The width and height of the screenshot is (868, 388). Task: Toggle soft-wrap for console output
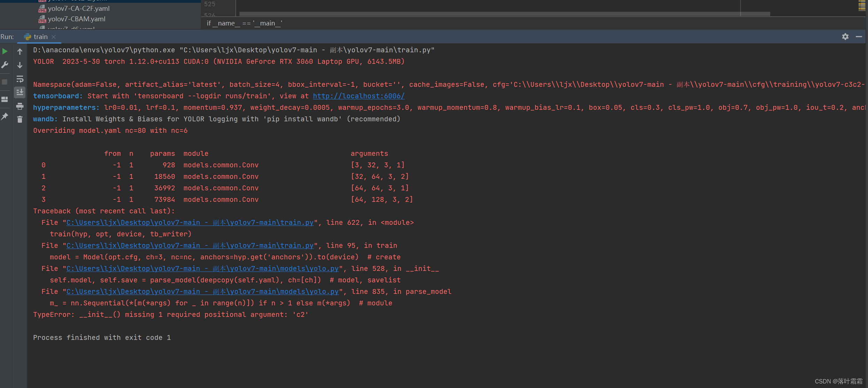coord(20,79)
